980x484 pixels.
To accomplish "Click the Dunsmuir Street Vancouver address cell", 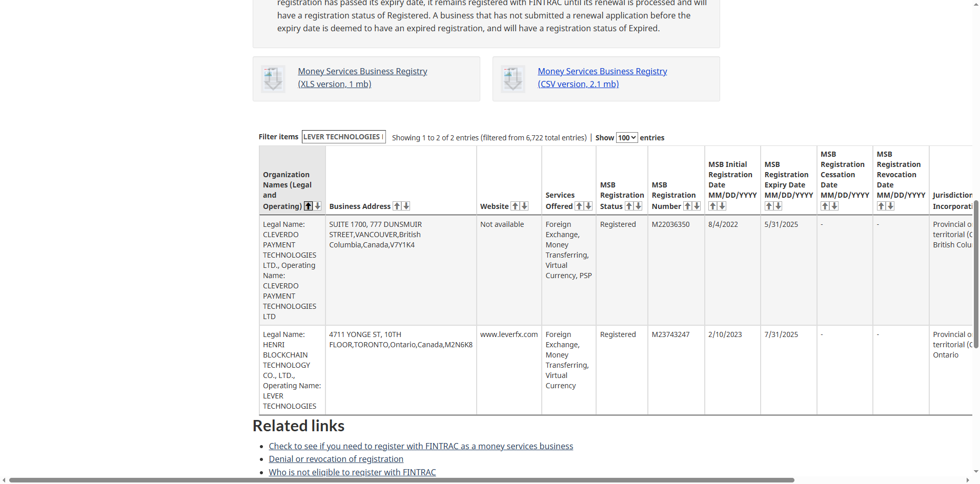I will tap(401, 270).
